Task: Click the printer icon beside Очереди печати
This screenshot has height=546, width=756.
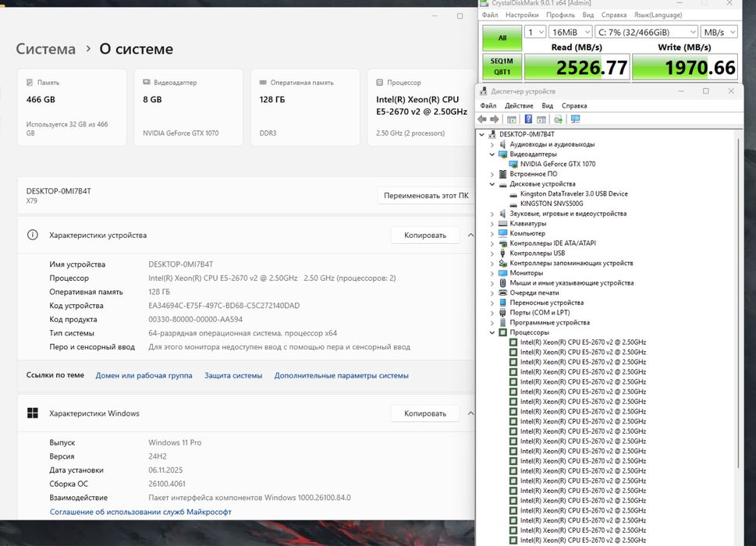Action: (502, 292)
